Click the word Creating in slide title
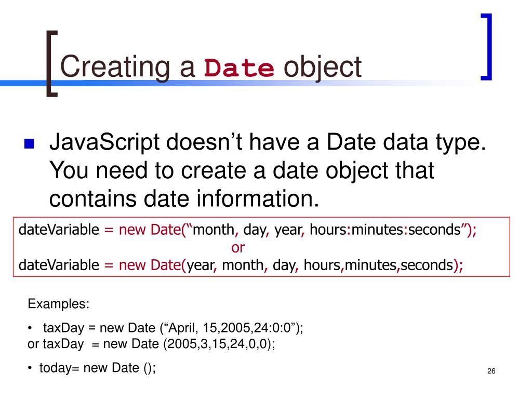The image size is (532, 399). (x=115, y=68)
